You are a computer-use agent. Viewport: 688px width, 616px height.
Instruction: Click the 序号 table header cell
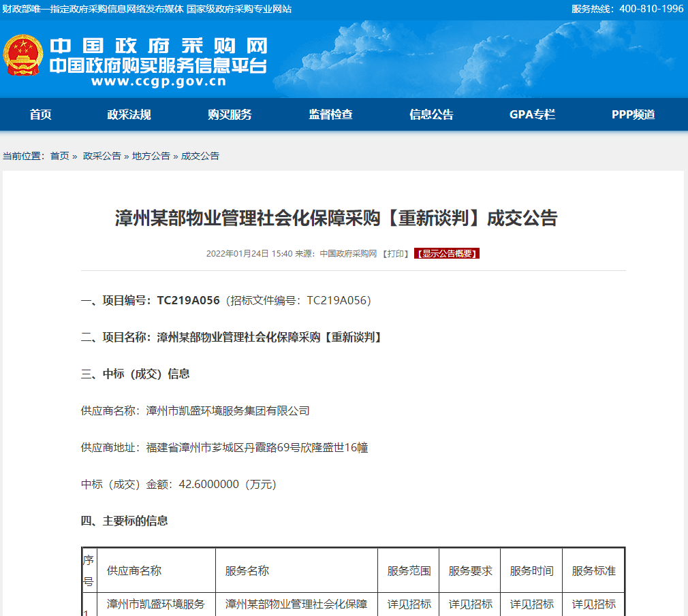point(89,570)
